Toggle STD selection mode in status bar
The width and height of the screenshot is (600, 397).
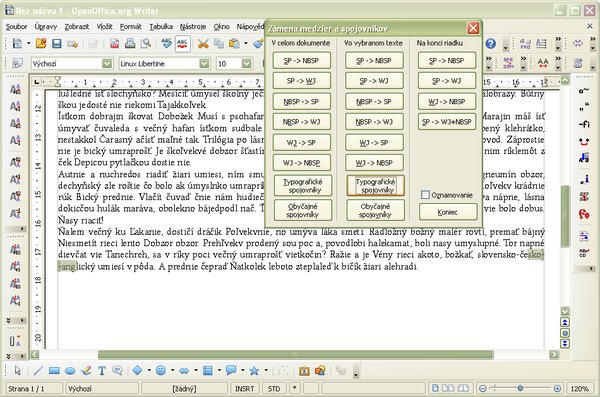click(274, 389)
